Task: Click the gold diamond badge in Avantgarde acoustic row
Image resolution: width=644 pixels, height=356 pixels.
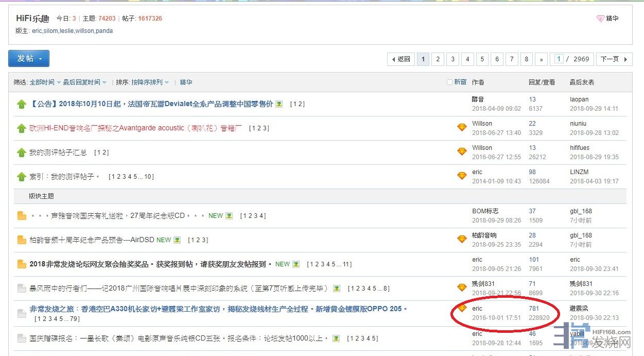Action: [462, 127]
